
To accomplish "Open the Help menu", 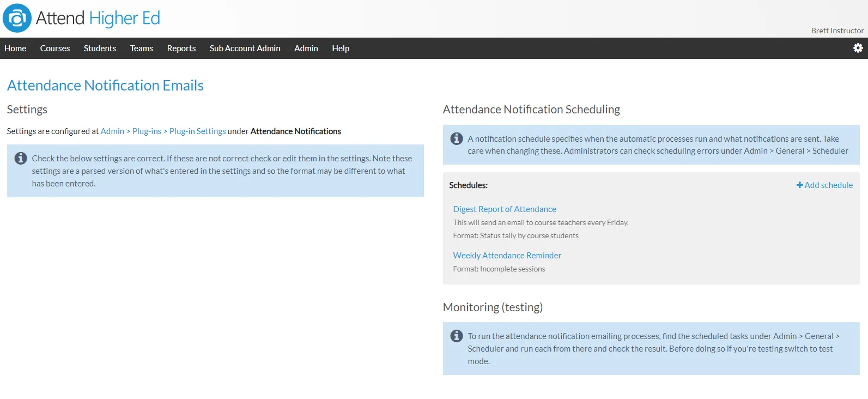I will pyautogui.click(x=341, y=48).
